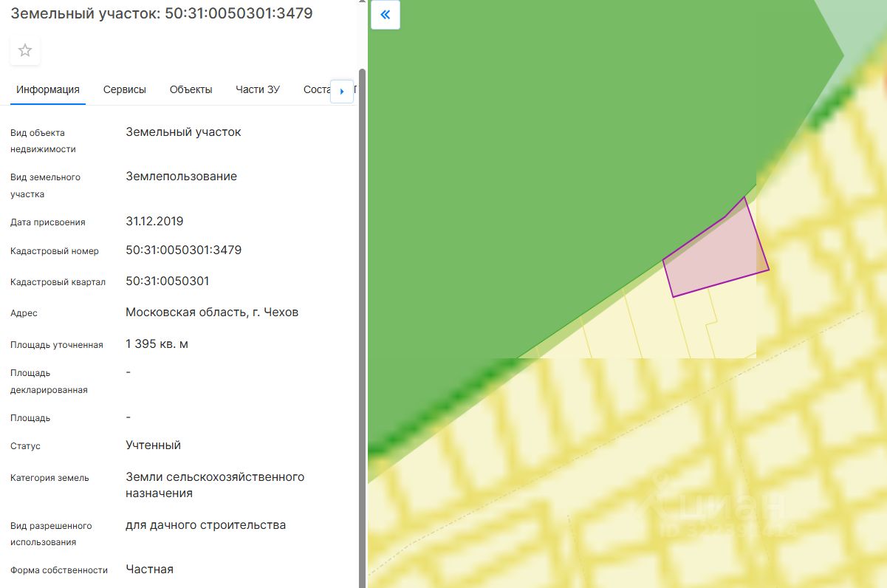Click the label Статус

[25, 446]
